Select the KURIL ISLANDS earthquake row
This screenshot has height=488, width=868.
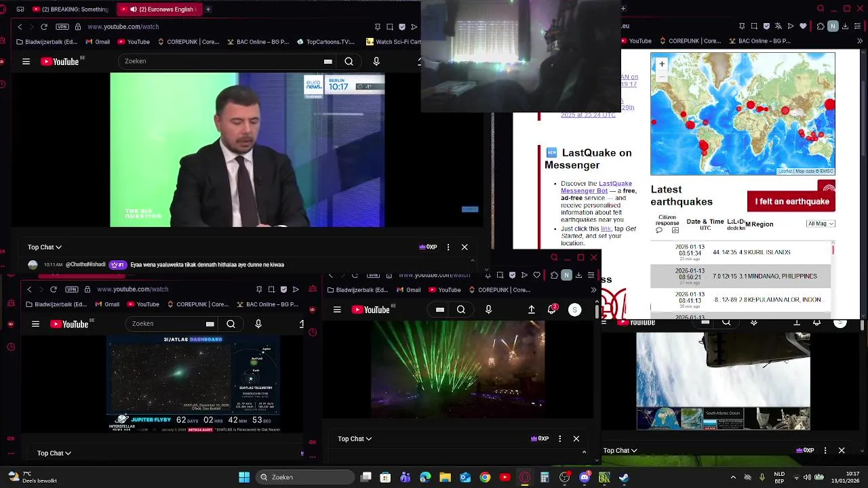[x=741, y=252]
